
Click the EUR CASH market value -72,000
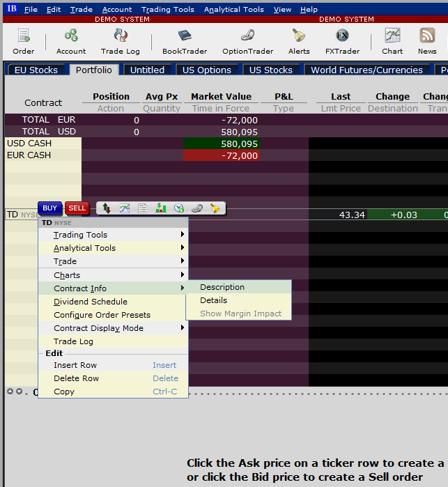pos(222,155)
